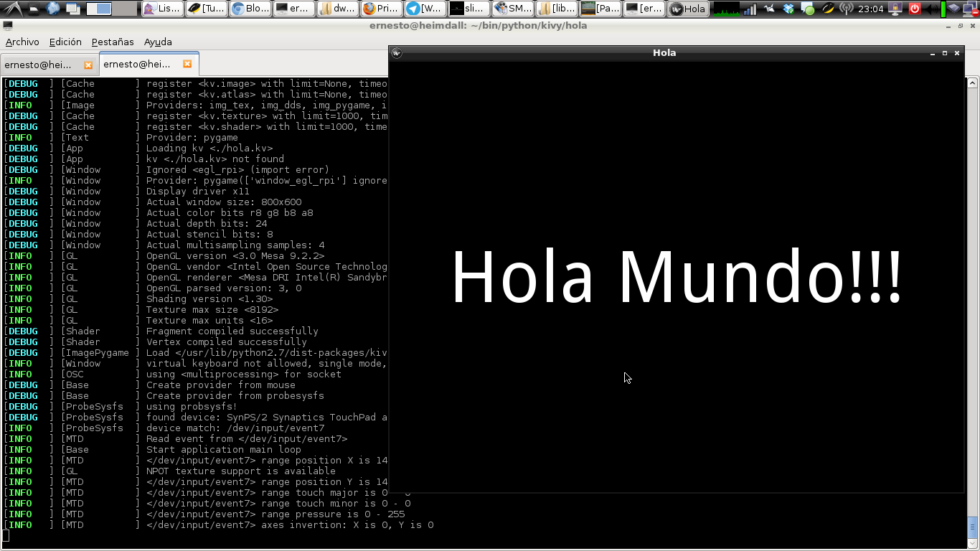
Task: Open the LXDE start menu logo
Action: [x=12, y=9]
